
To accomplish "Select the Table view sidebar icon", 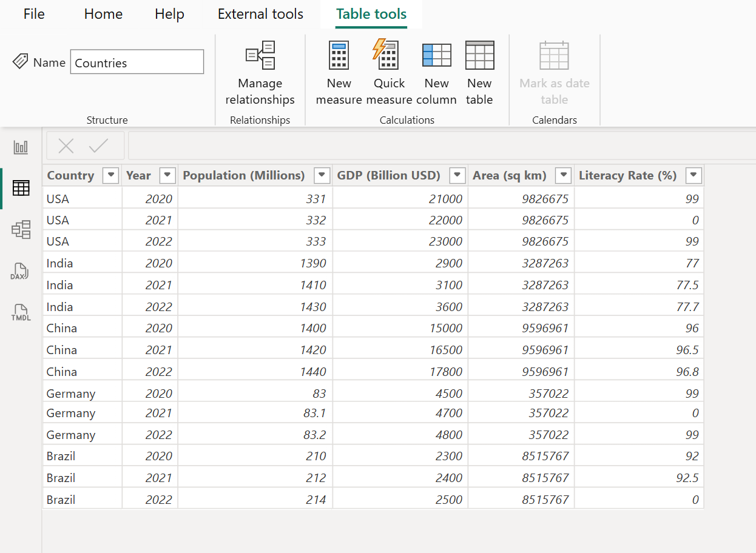I will click(20, 188).
